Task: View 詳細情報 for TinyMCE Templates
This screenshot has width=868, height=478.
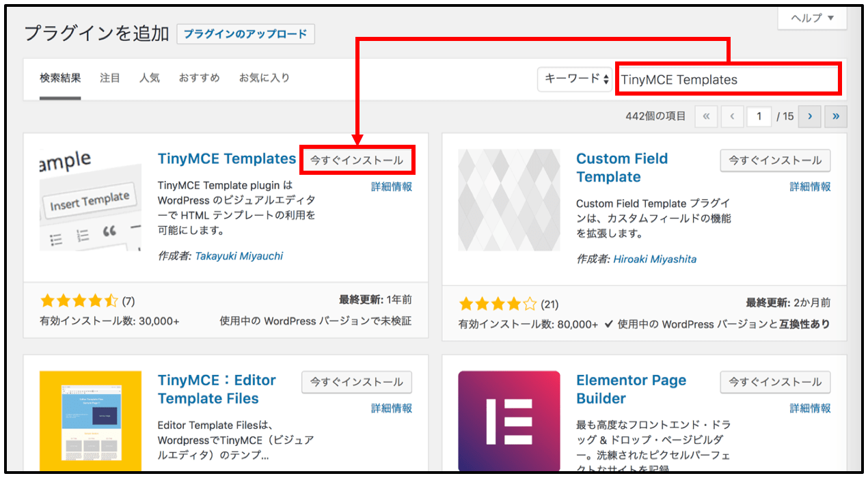Action: tap(392, 186)
